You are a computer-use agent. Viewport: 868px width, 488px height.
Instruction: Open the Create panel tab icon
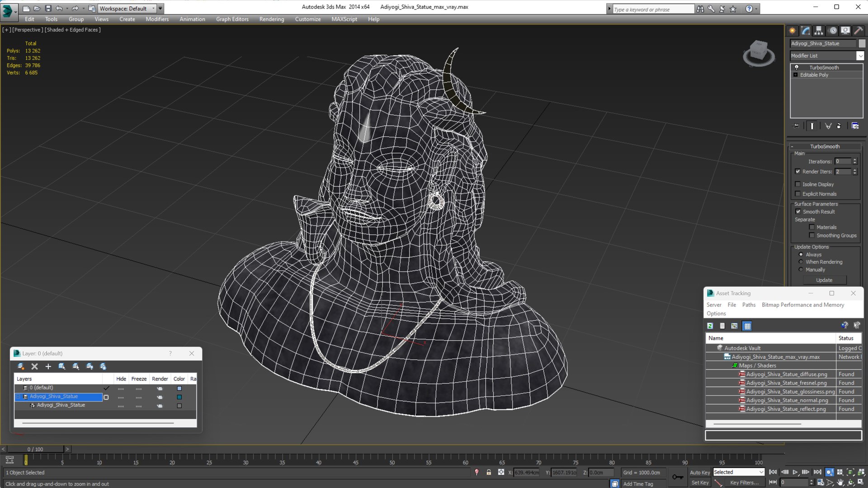(x=792, y=31)
